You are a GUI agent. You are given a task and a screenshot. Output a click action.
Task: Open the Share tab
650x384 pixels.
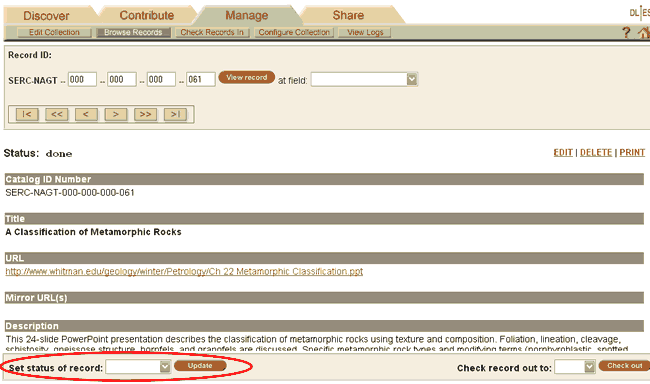point(348,15)
